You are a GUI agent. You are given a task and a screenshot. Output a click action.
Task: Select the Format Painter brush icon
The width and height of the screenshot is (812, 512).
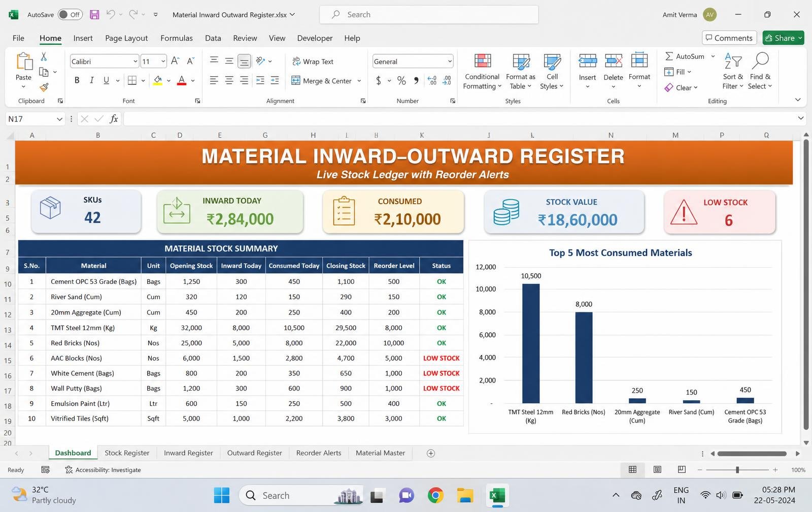click(44, 87)
